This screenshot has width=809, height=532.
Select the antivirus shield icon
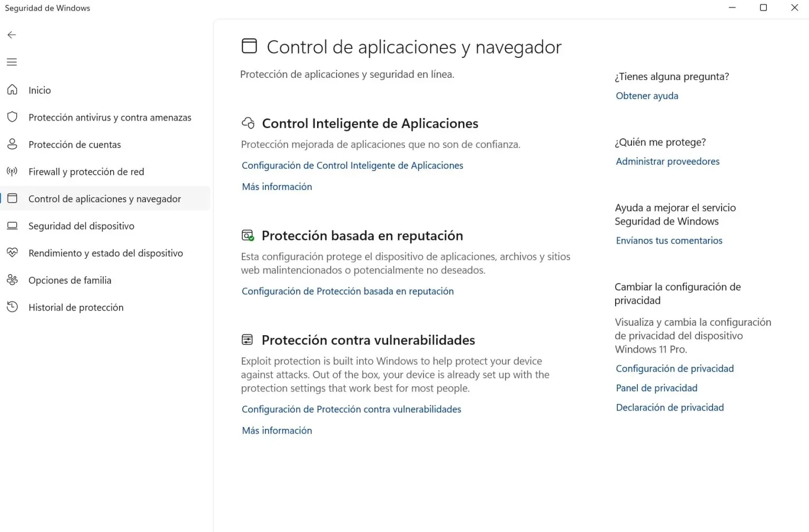[x=12, y=117]
